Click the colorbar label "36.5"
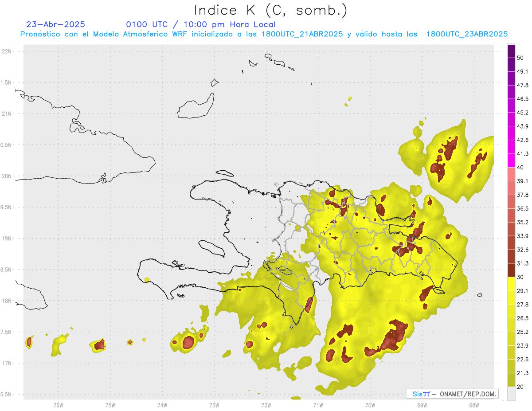Screen dimensions: 532x411 [523, 209]
